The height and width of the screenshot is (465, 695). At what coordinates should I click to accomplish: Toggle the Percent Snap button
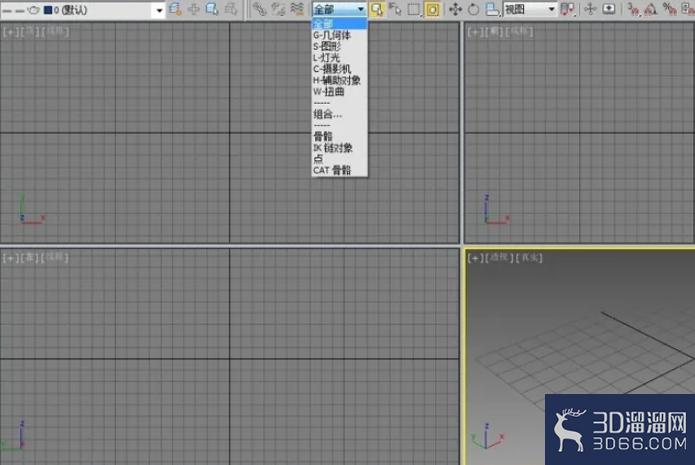coord(669,9)
